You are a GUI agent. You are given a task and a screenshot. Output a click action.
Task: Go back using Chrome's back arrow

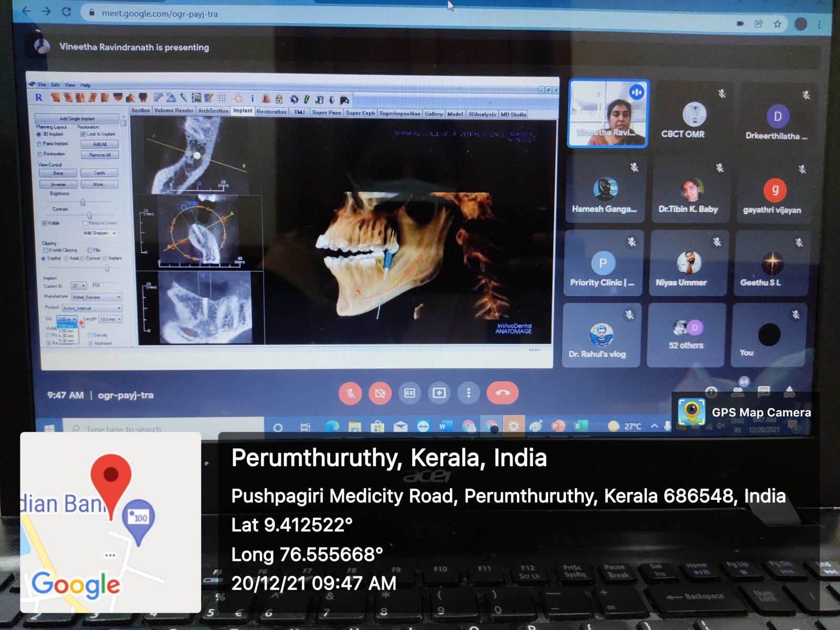(x=26, y=11)
